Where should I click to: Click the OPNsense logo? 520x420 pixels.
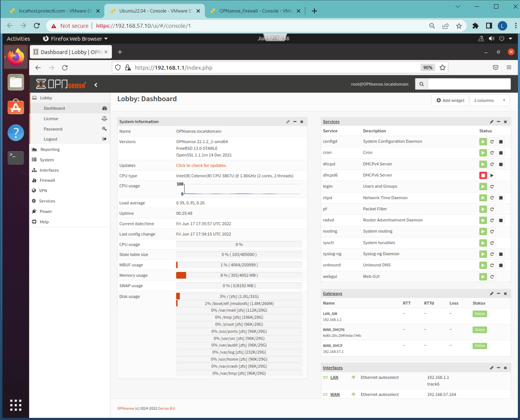click(60, 85)
